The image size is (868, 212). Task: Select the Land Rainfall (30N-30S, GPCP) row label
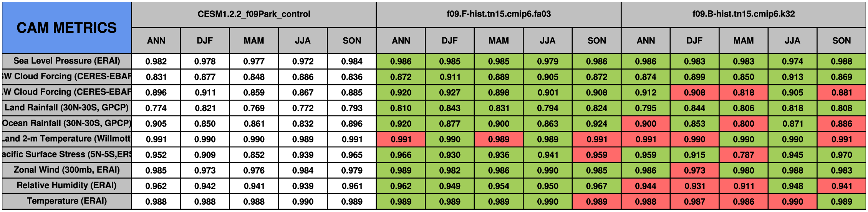tap(66, 108)
